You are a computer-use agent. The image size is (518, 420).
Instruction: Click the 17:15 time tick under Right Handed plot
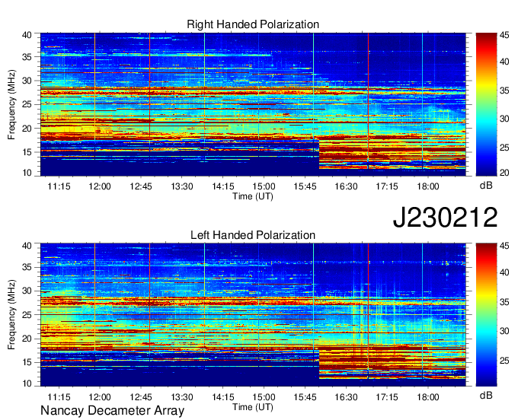click(387, 186)
